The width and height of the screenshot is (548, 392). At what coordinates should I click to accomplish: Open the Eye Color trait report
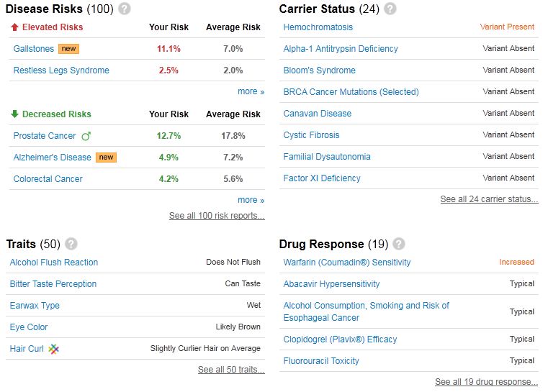tap(29, 327)
